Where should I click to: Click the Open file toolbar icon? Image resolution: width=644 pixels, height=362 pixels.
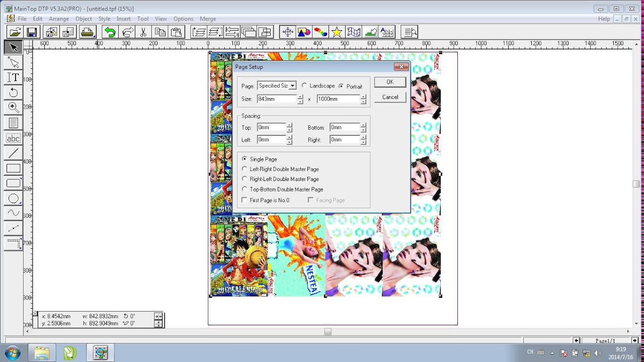(x=15, y=32)
